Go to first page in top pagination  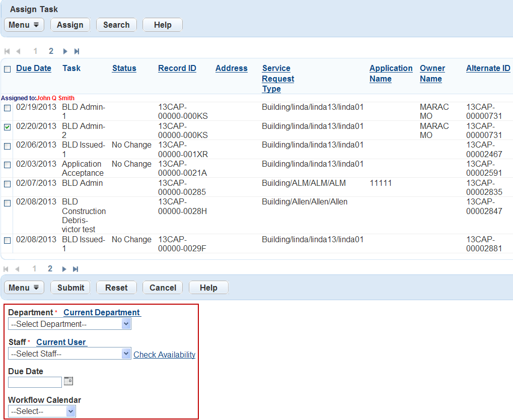pos(7,51)
